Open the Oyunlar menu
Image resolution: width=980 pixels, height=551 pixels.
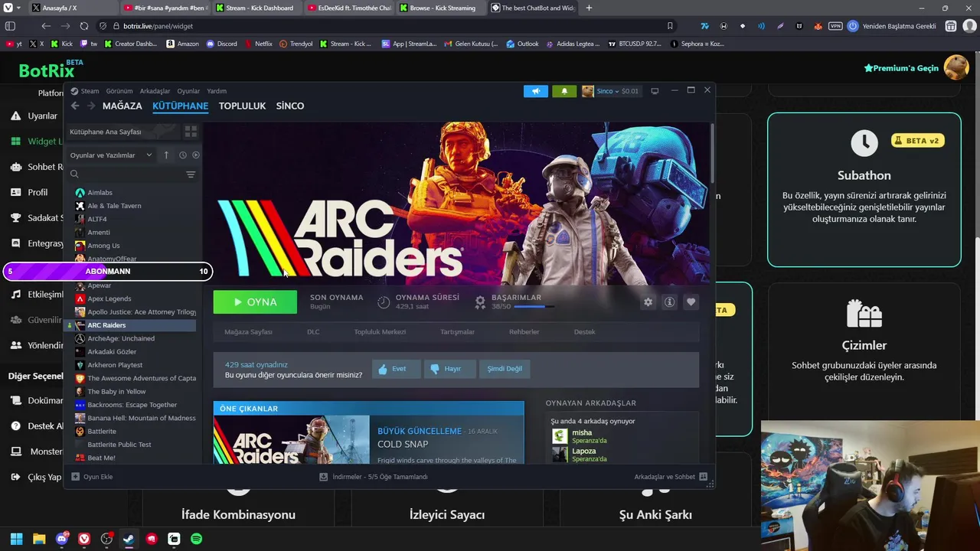(188, 91)
